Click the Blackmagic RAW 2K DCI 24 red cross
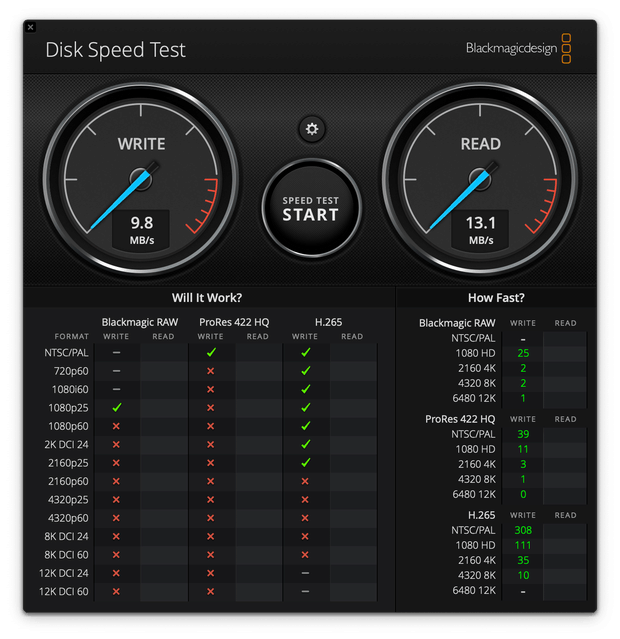This screenshot has width=620, height=639. 116,444
